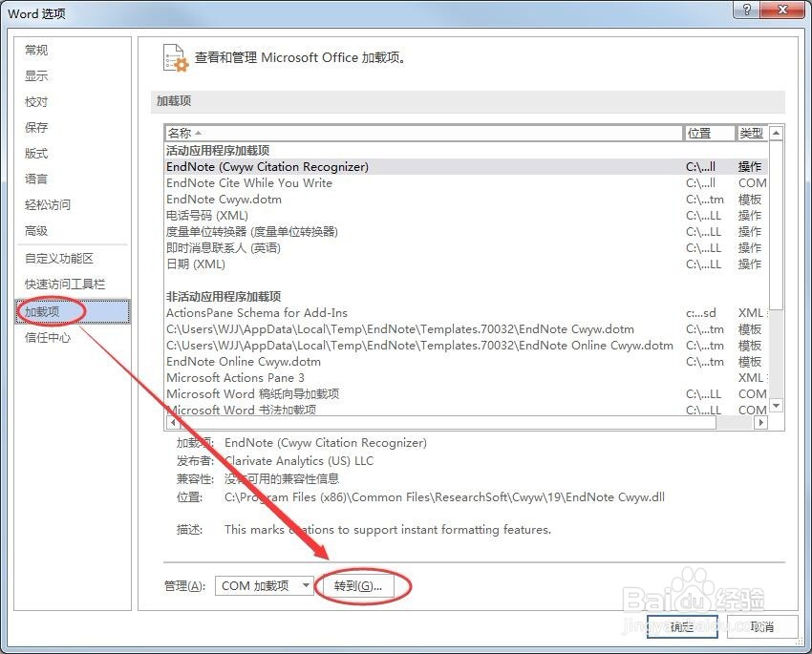812x654 pixels.
Task: Click the 活动应用程序加载项 group heading
Action: click(218, 151)
